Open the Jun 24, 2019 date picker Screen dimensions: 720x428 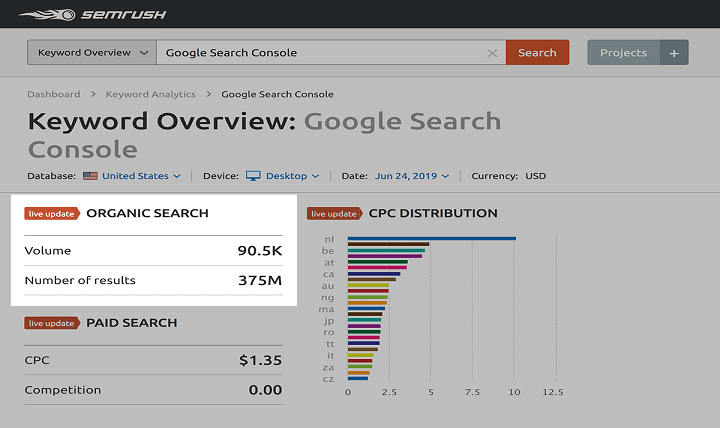[x=411, y=176]
